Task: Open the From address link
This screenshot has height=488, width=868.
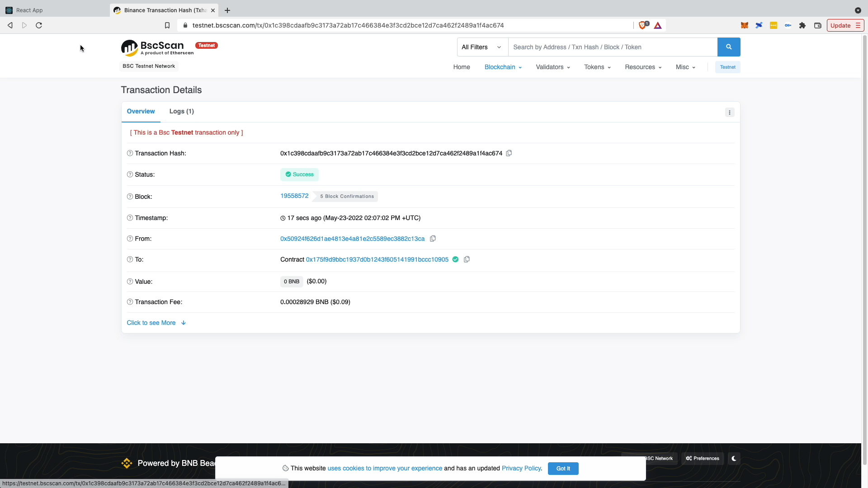Action: pyautogui.click(x=352, y=239)
